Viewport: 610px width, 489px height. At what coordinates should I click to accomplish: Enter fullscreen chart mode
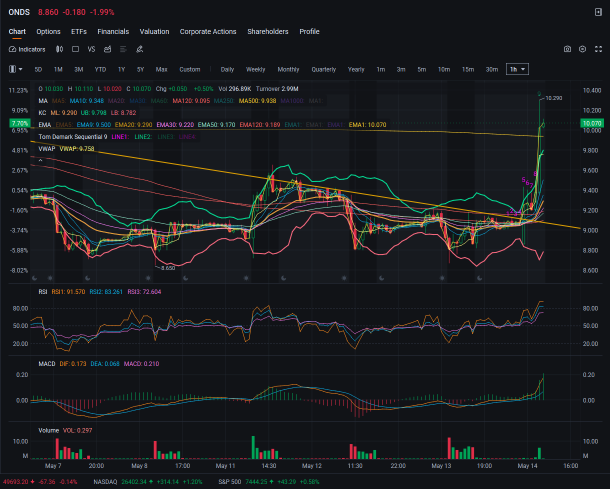pyautogui.click(x=598, y=49)
